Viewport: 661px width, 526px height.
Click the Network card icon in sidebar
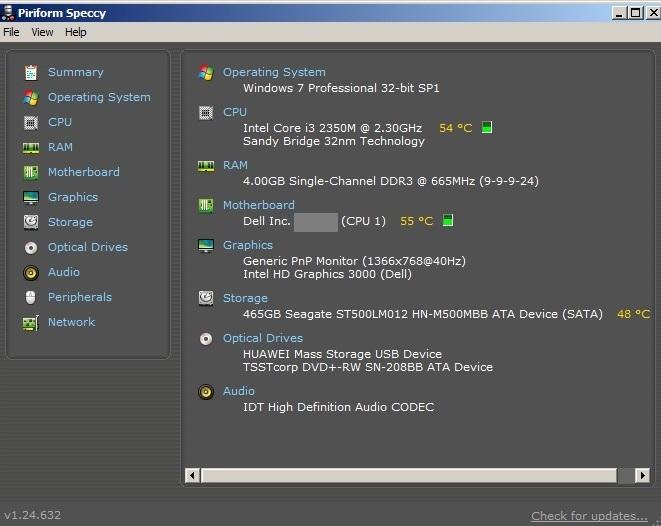[31, 323]
